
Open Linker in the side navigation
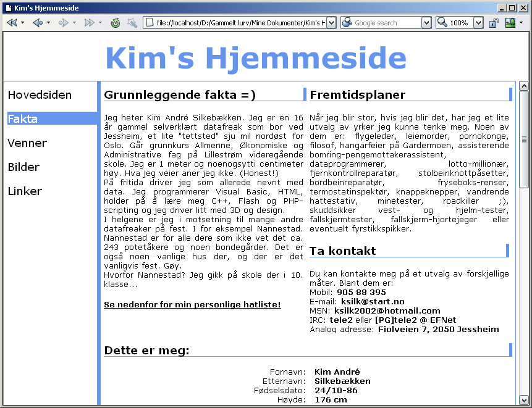click(25, 191)
